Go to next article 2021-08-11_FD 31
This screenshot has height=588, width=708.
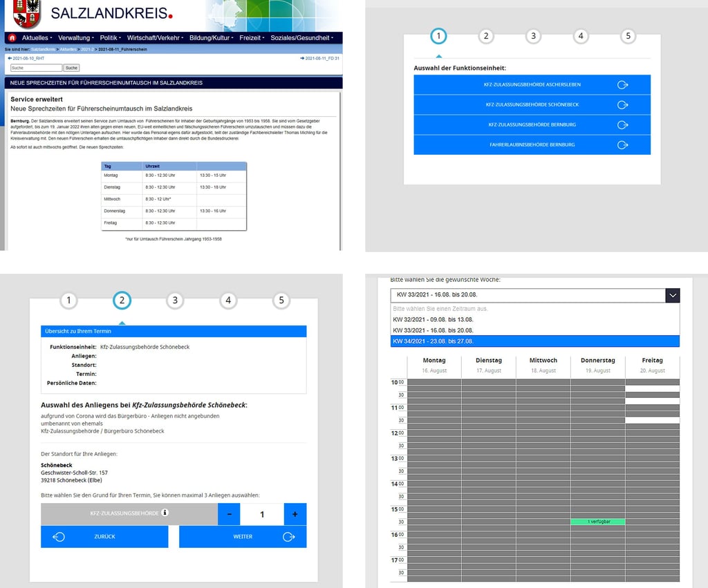click(x=319, y=58)
